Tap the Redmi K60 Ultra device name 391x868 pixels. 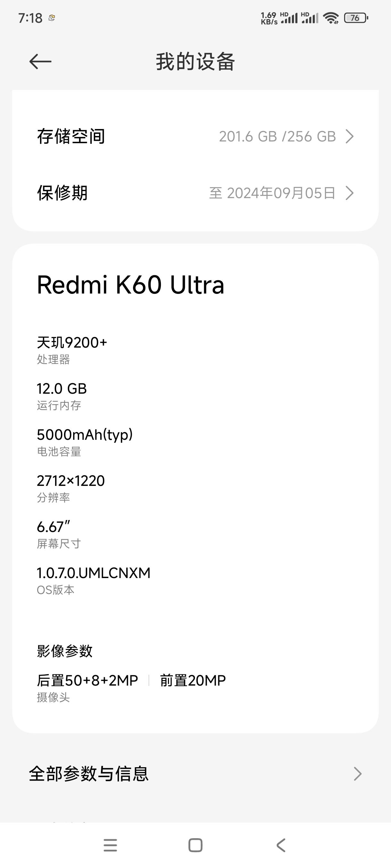130,285
